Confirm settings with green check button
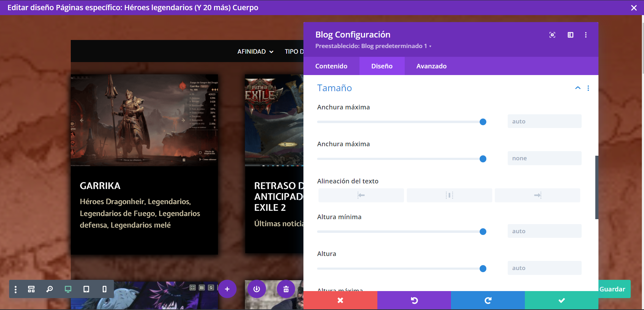 point(562,300)
